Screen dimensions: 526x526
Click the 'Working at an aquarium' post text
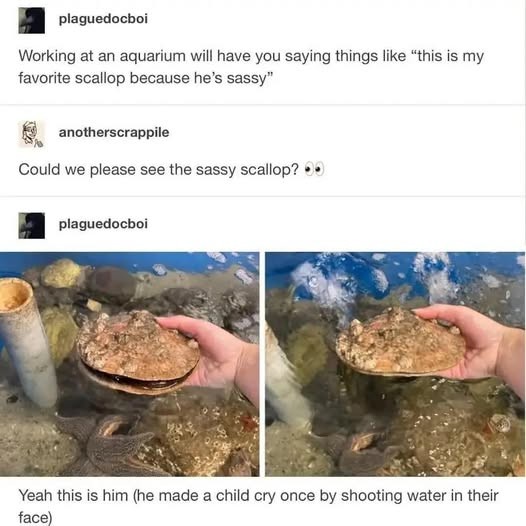click(x=251, y=67)
